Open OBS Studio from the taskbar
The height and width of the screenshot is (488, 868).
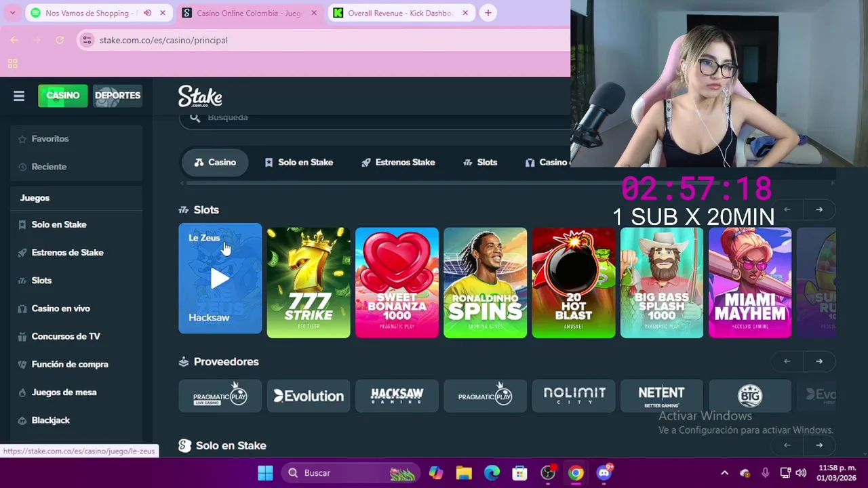tap(548, 473)
